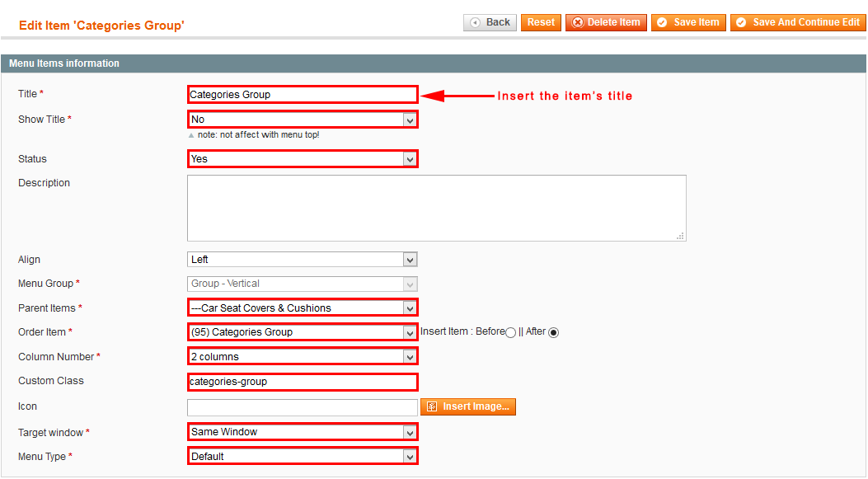Focus the Custom Class input field
The width and height of the screenshot is (868, 479).
pyautogui.click(x=303, y=382)
